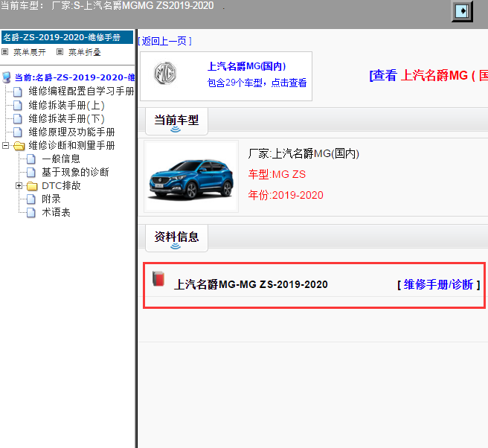Click the blue MG ZS car thumbnail

click(x=191, y=176)
